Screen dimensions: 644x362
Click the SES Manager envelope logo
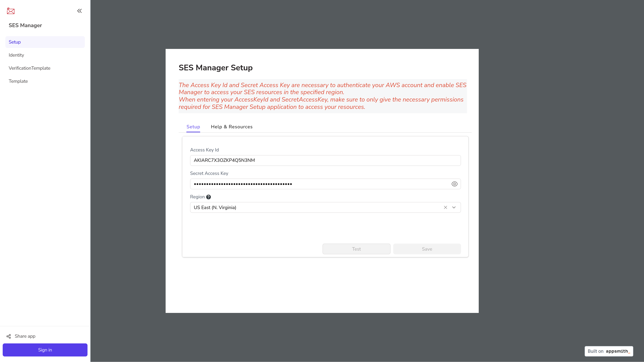click(x=11, y=11)
